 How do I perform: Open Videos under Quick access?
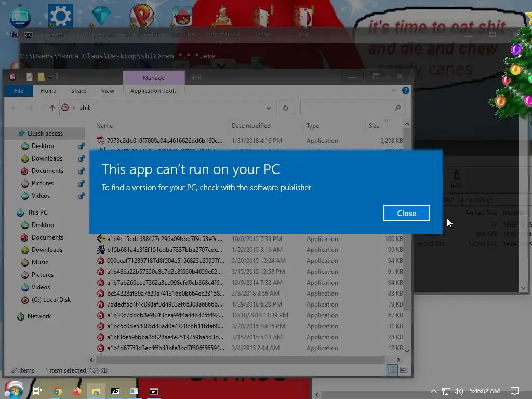[x=41, y=196]
